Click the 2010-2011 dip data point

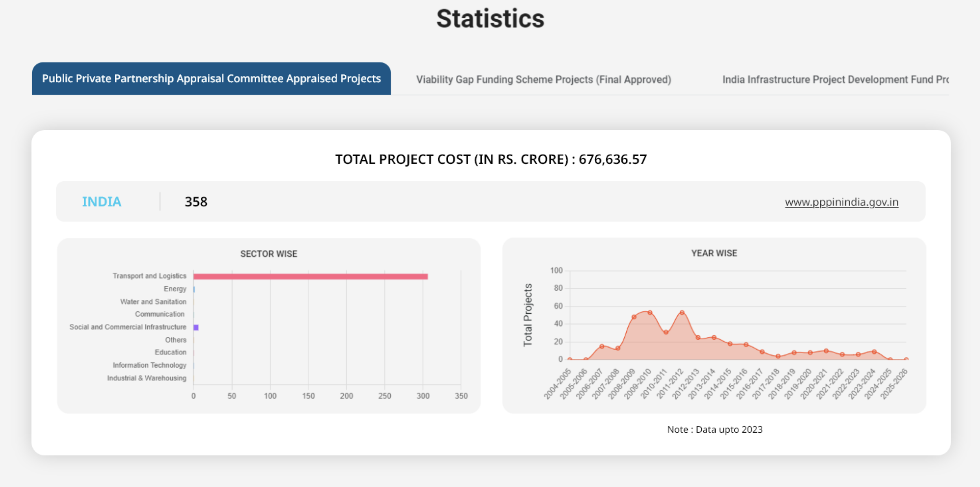[666, 332]
